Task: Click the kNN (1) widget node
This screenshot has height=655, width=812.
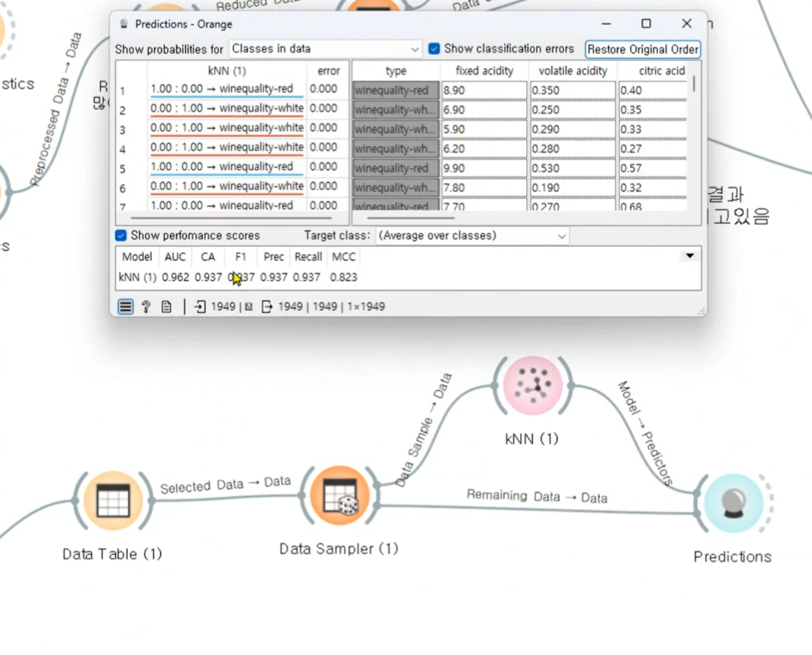Action: point(533,385)
